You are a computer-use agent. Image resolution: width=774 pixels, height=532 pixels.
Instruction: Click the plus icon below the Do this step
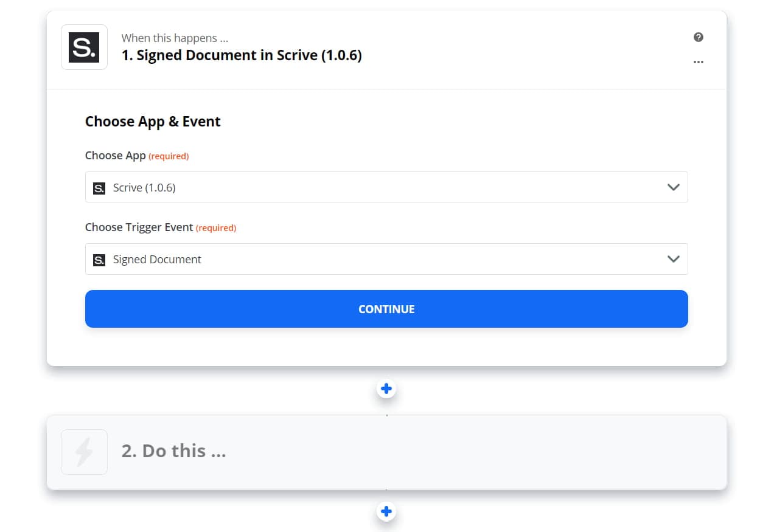386,511
